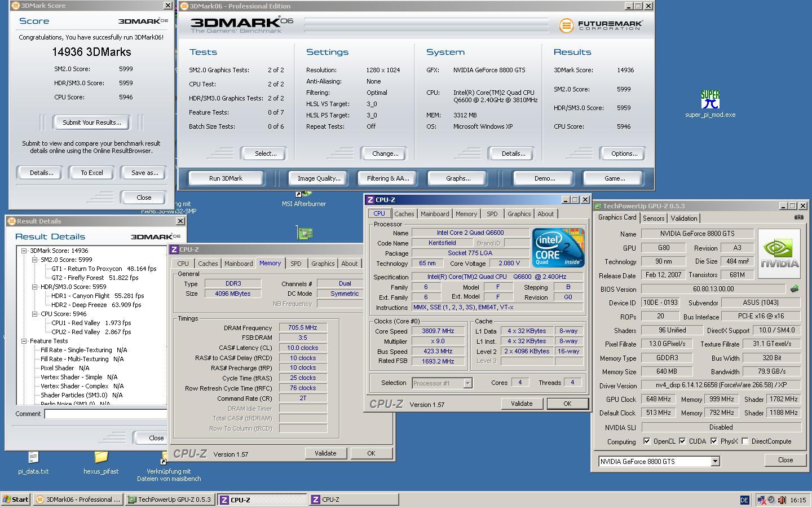Click Change button under Settings
The height and width of the screenshot is (508, 812).
tap(385, 154)
